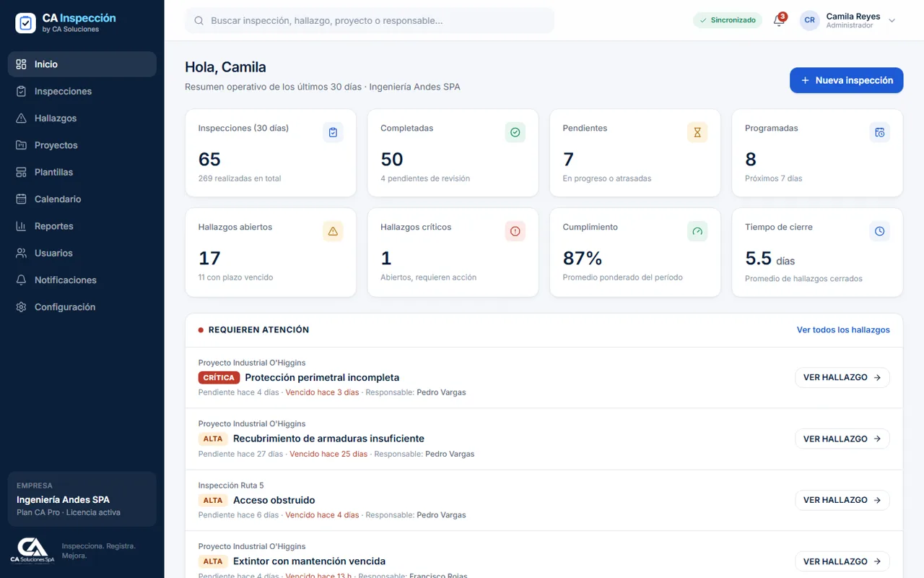Viewport: 924px width, 578px height.
Task: Open Reportes in the sidebar
Action: pyautogui.click(x=82, y=226)
